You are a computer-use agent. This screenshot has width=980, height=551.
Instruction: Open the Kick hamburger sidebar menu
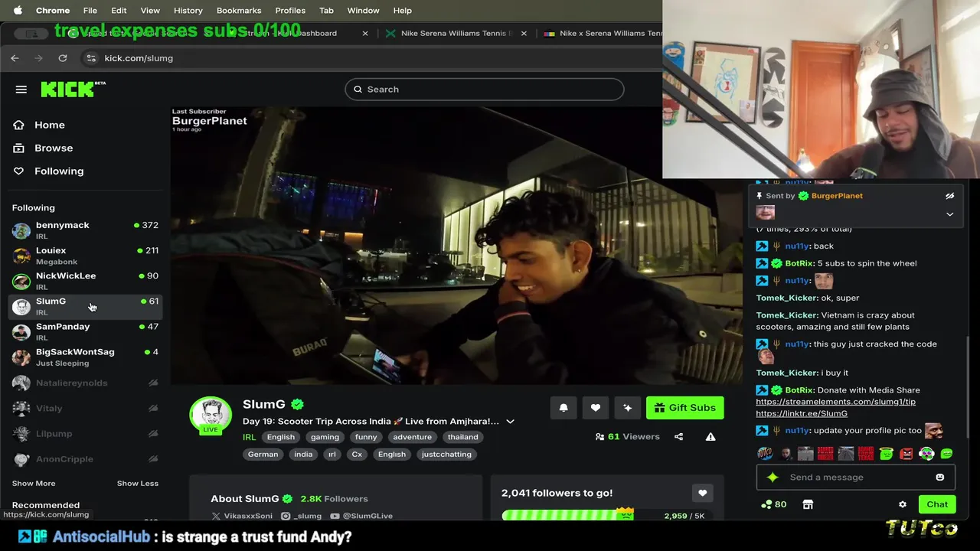[21, 90]
